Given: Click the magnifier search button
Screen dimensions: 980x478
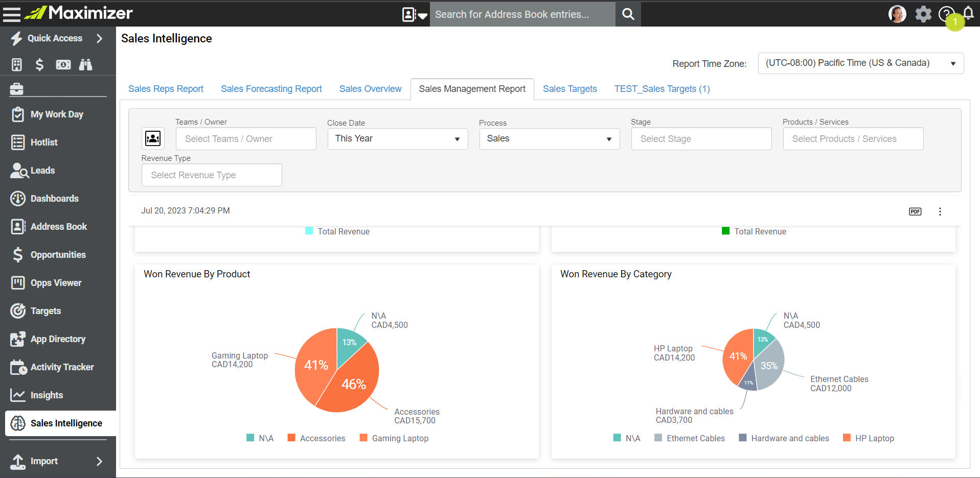Looking at the screenshot, I should coord(628,14).
